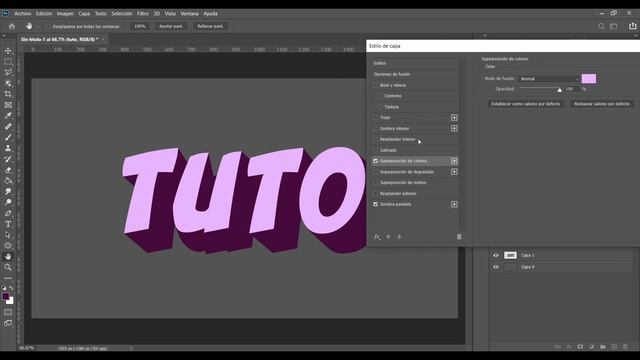Activate the Hand tool in toolbar
This screenshot has height=360, width=640.
[8, 256]
